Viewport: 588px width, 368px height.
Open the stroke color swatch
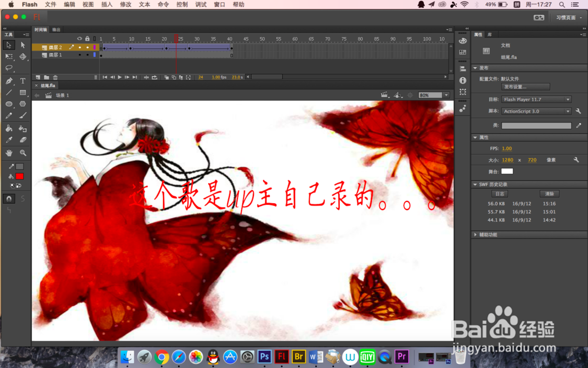click(x=19, y=167)
